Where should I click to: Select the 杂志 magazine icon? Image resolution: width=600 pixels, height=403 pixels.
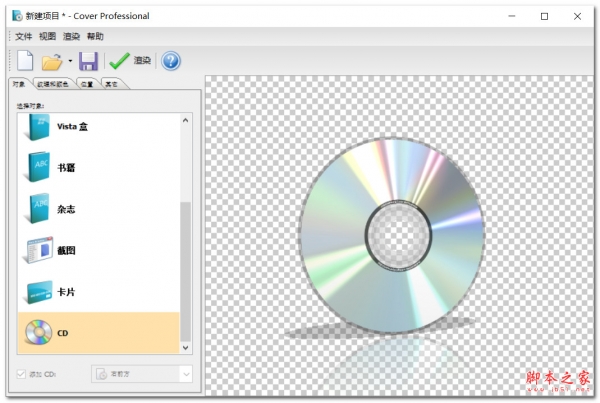coord(37,209)
